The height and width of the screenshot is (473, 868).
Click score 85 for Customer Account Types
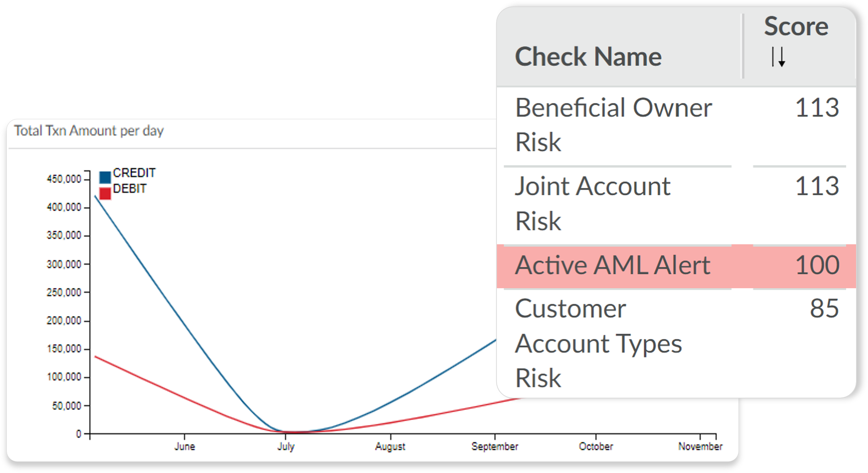click(x=824, y=309)
